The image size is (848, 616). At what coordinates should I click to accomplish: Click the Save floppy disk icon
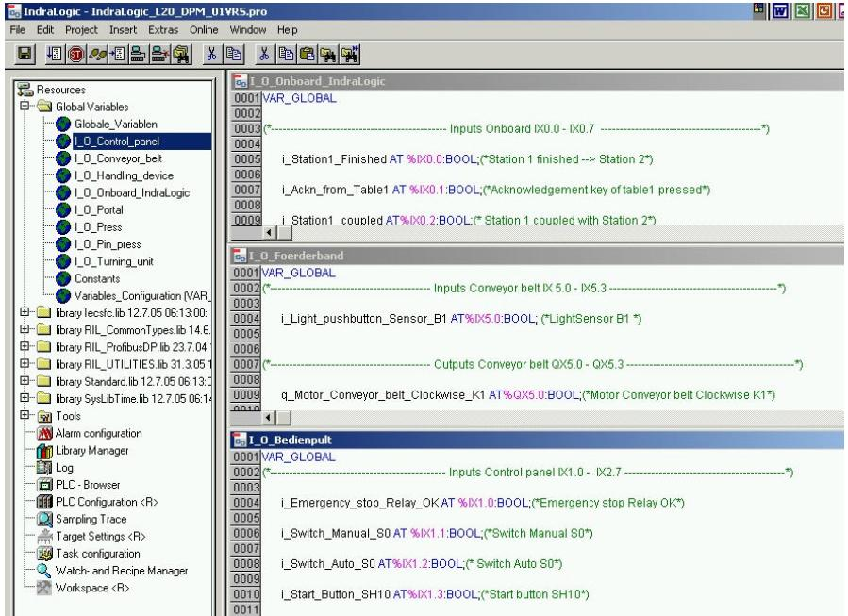point(25,54)
